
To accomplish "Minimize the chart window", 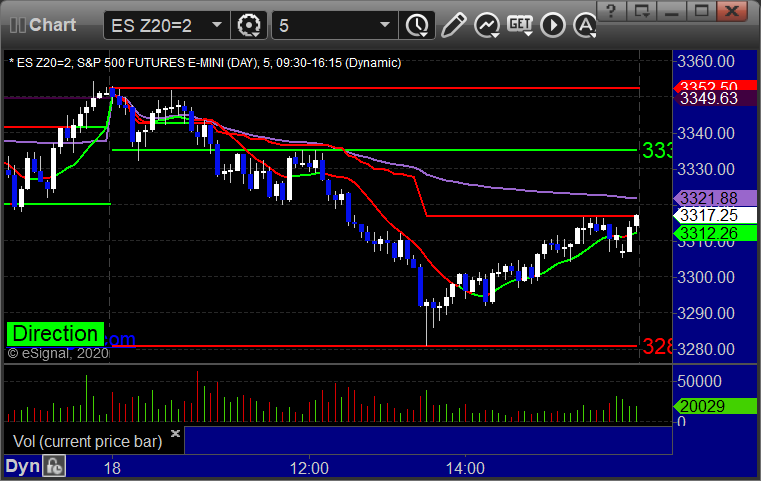I will pyautogui.click(x=671, y=10).
